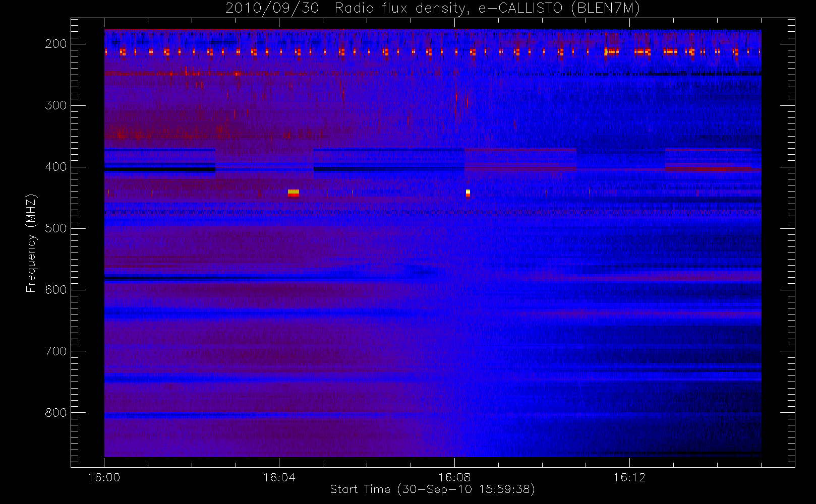Click the 16:04 time tick label
The image size is (816, 504).
click(x=279, y=477)
